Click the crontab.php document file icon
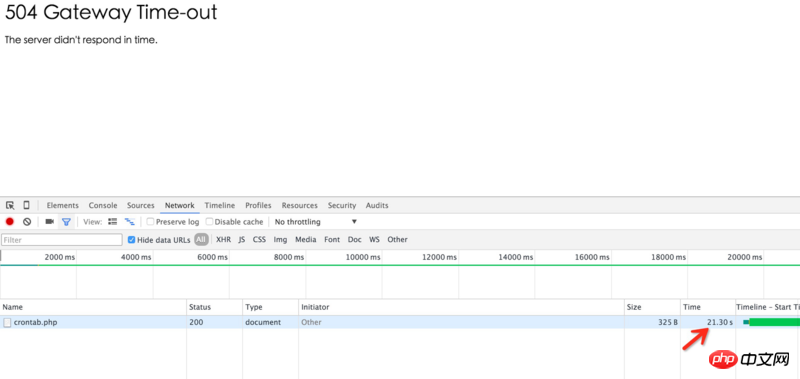This screenshot has height=379, width=800. (x=7, y=322)
